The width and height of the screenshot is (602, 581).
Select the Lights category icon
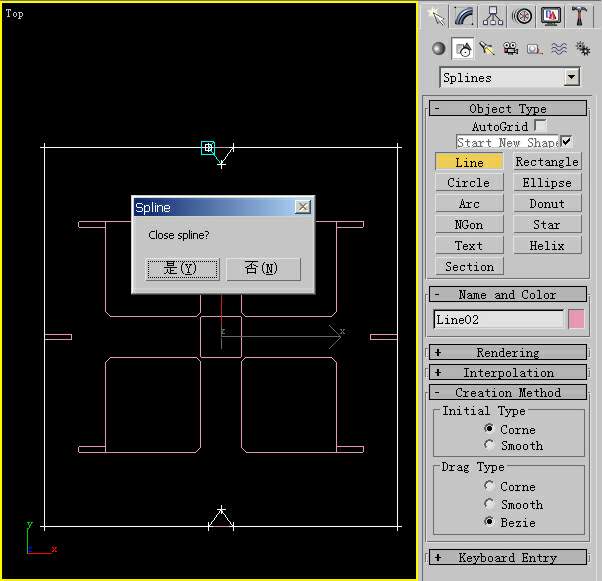tap(487, 48)
